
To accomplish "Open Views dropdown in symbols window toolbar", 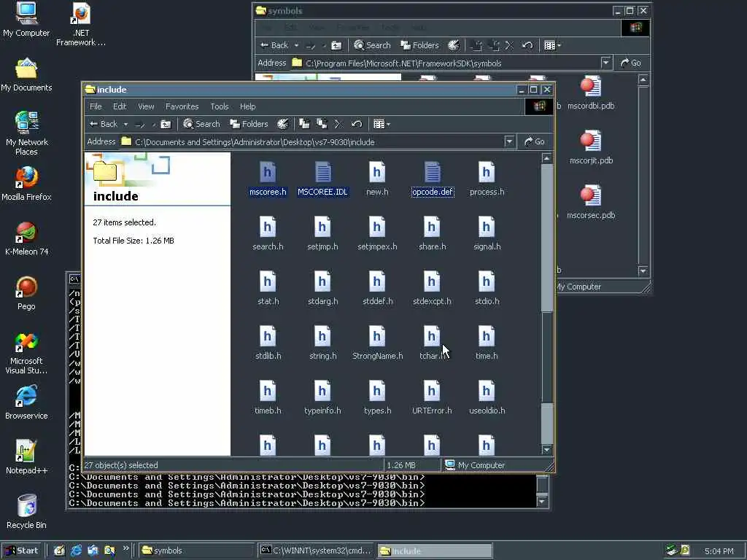I will tap(553, 45).
